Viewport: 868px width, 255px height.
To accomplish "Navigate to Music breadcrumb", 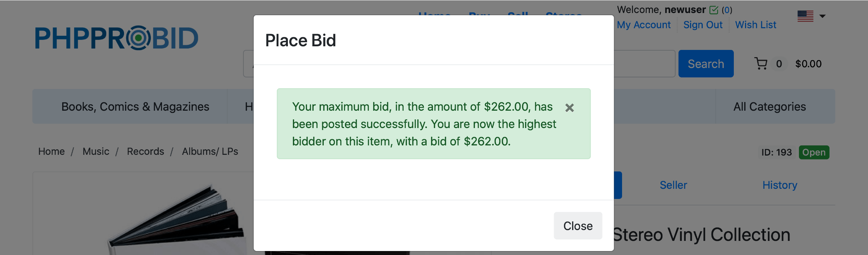I will [x=96, y=152].
